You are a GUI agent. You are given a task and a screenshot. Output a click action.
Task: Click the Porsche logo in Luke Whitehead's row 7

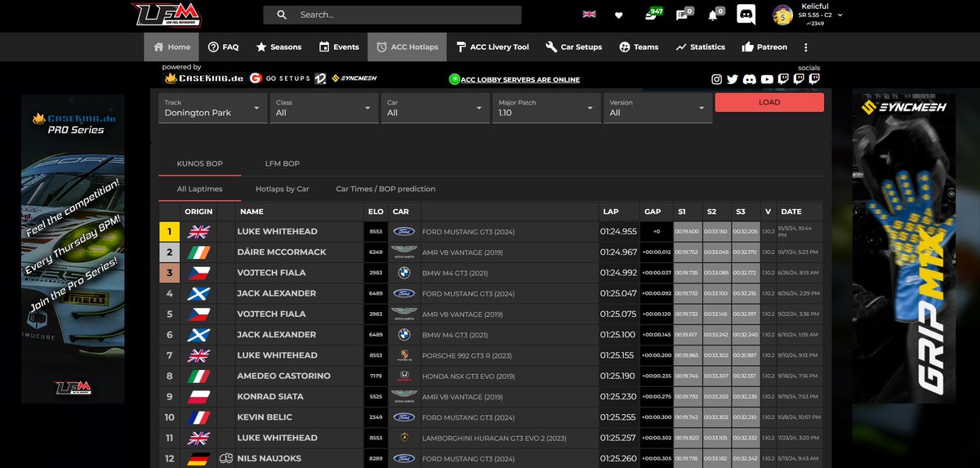[403, 355]
